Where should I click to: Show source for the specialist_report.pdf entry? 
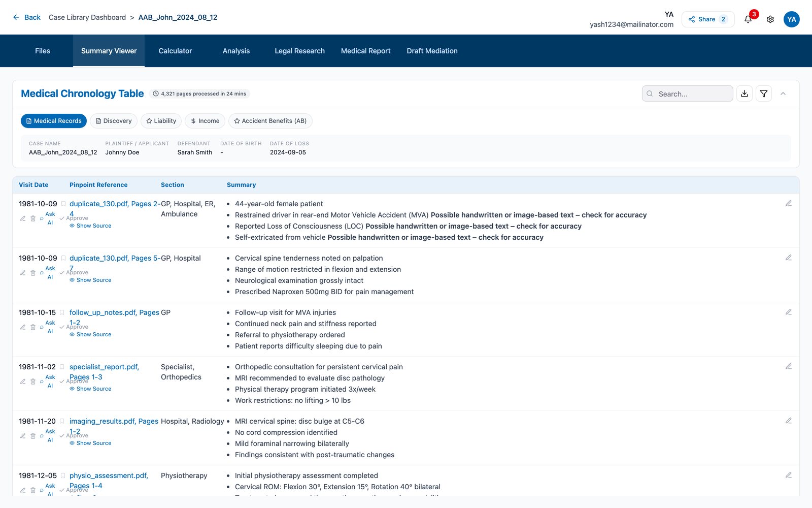90,389
